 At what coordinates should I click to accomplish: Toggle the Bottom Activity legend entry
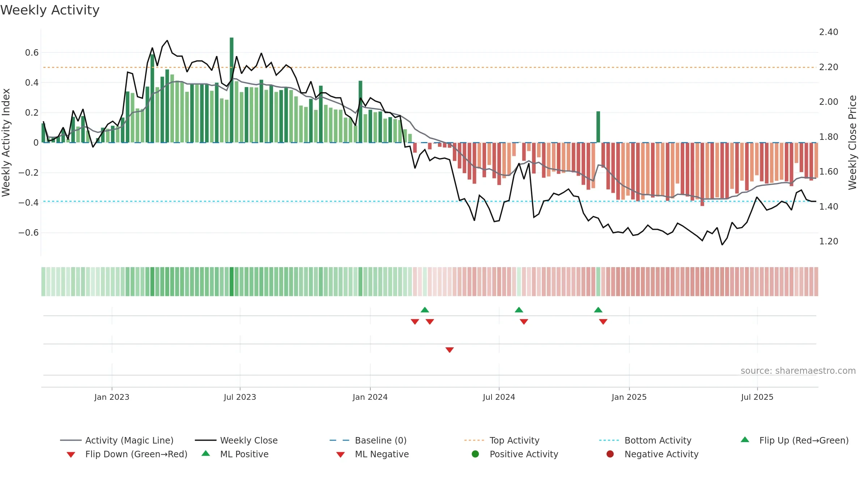pos(645,440)
